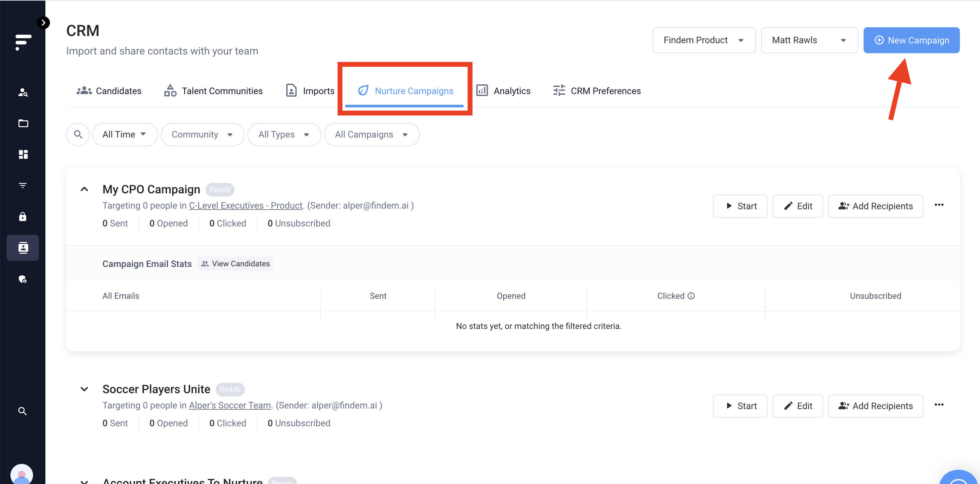This screenshot has width=980, height=484.
Task: Click the magnifier search icon in the sidebar
Action: click(23, 411)
